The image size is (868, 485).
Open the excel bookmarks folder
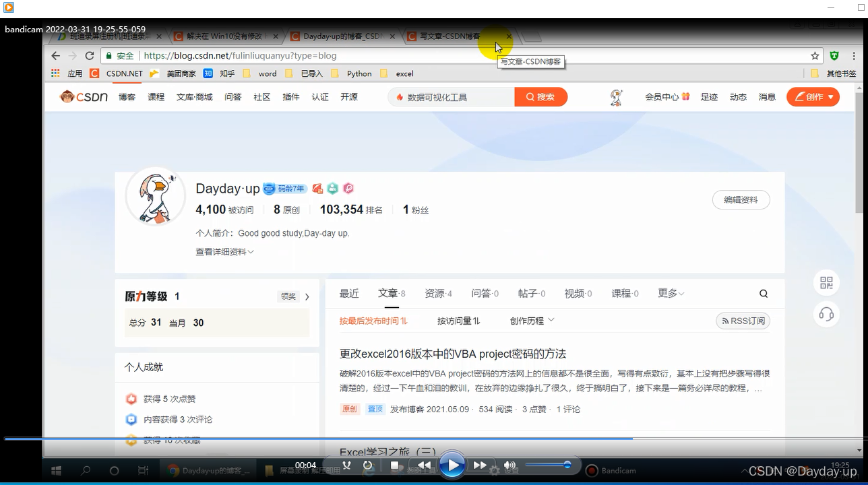coord(397,73)
